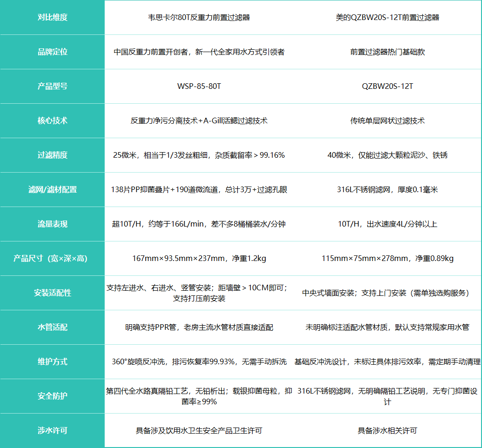The height and width of the screenshot is (448, 482).
Task: Click the 品牌定位 row label
Action: pos(52,52)
